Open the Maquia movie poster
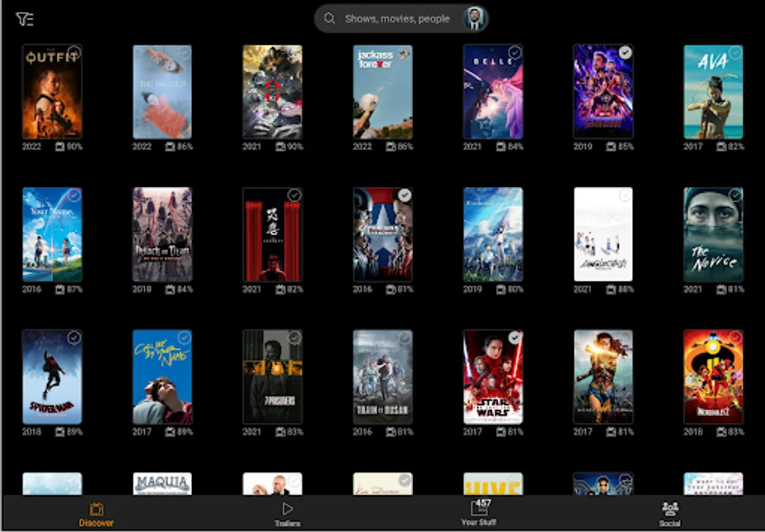765x532 pixels. (162, 484)
